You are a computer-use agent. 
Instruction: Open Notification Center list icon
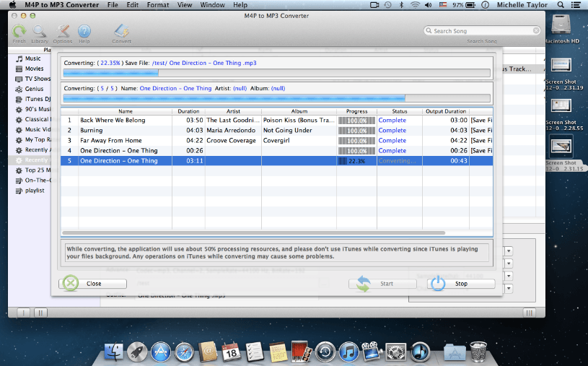pos(576,5)
